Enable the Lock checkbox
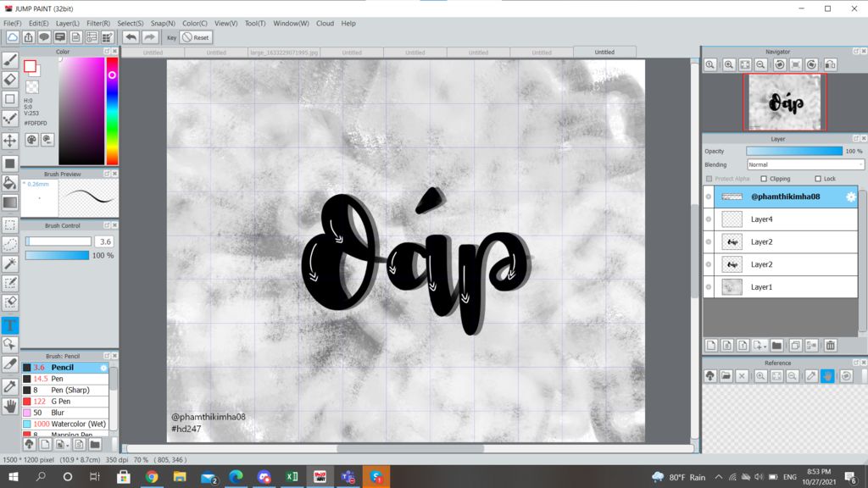Screen dimensions: 868x488 tap(818, 179)
